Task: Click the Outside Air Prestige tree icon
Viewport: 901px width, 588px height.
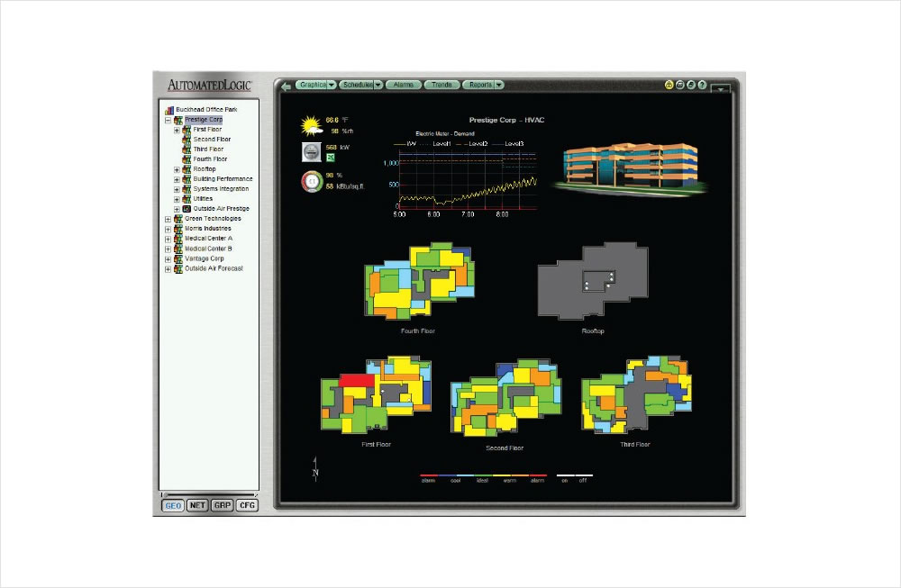Action: click(x=187, y=209)
